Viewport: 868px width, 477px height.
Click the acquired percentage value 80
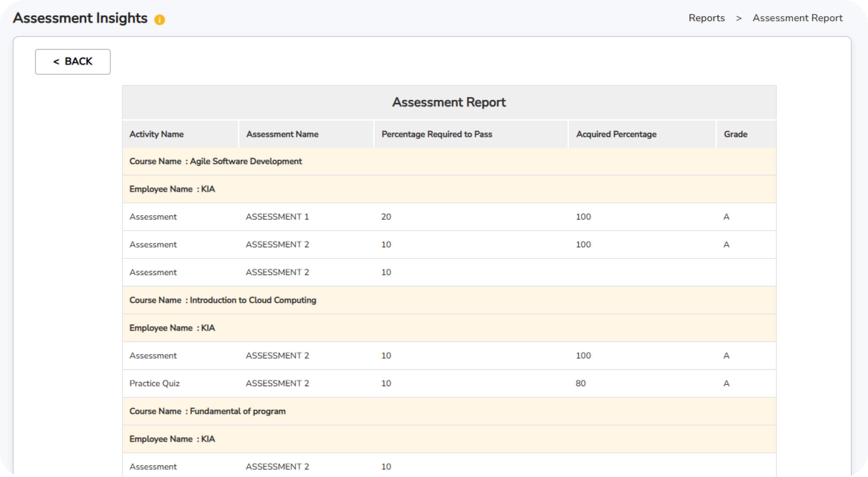581,383
